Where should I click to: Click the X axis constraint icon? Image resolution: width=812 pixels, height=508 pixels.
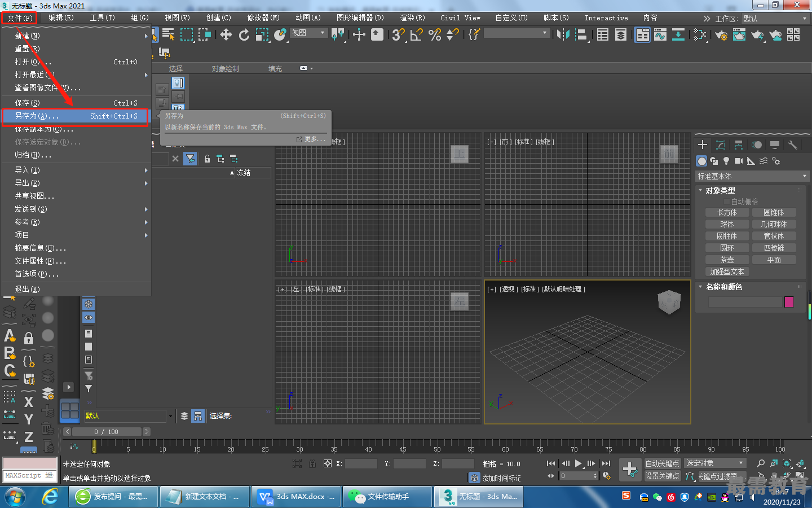pos(29,402)
